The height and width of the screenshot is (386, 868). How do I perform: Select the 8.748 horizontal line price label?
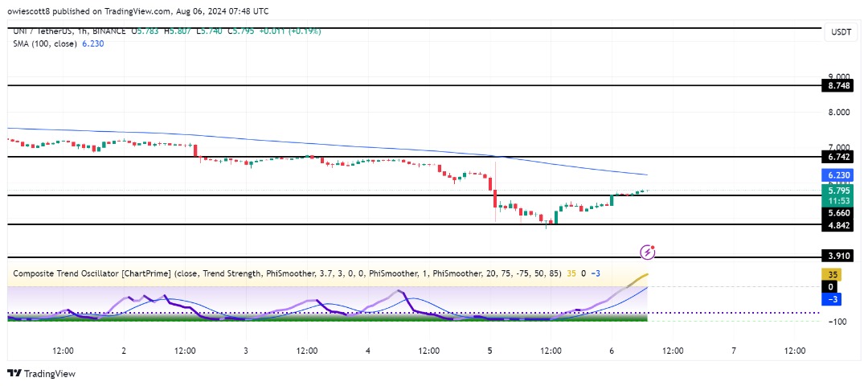coord(838,86)
